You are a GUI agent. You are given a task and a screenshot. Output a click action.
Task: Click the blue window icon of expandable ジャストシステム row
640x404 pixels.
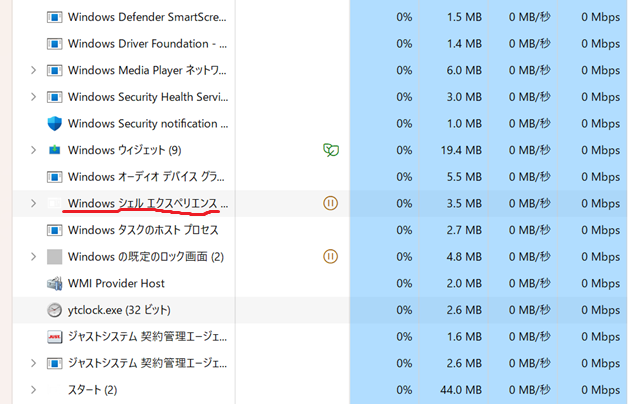point(54,363)
